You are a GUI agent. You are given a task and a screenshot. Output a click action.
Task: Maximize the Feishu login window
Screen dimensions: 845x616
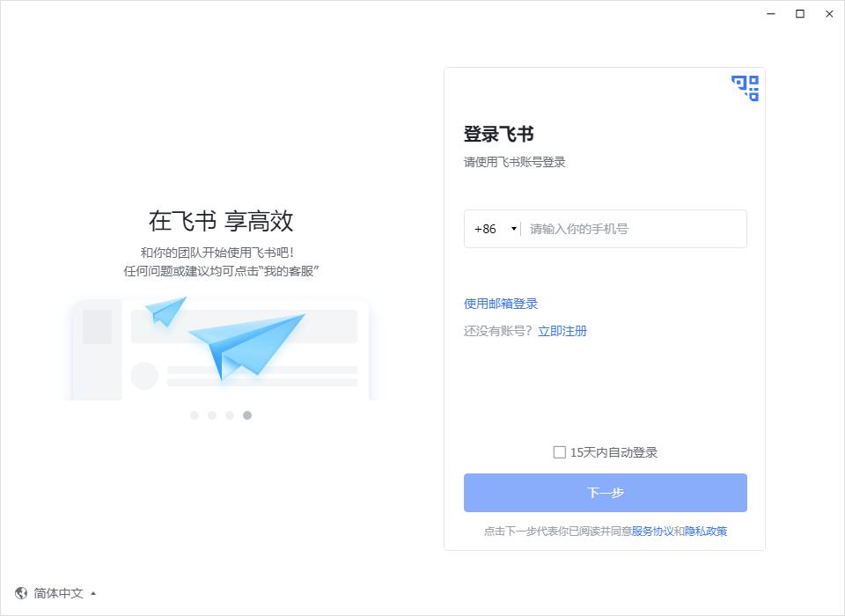[x=800, y=14]
